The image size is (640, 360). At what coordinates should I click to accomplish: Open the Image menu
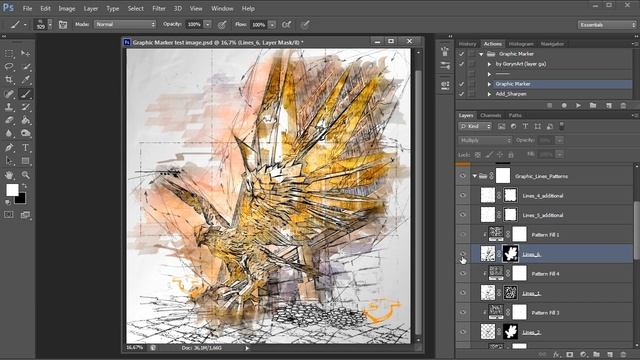pos(67,8)
